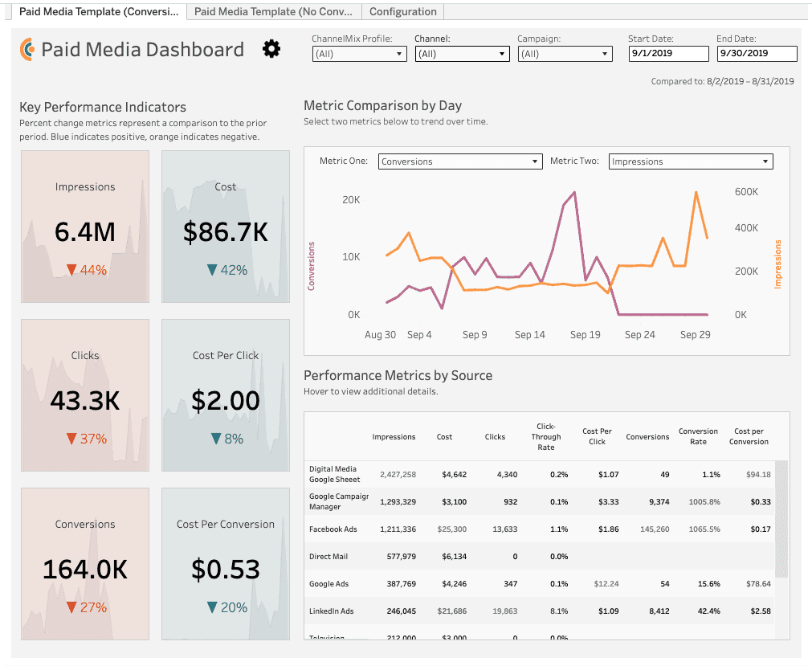Change Metric One from Conversions

click(x=460, y=161)
